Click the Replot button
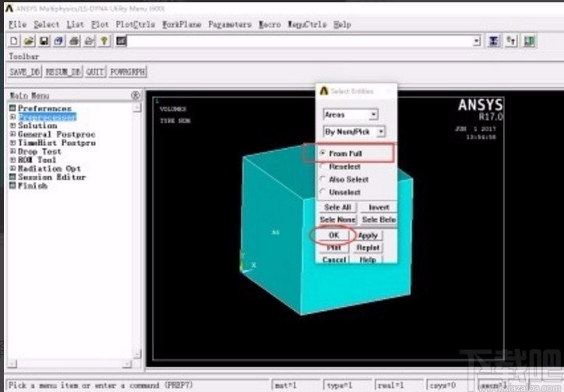Screen dimensions: 564x392 click(368, 248)
